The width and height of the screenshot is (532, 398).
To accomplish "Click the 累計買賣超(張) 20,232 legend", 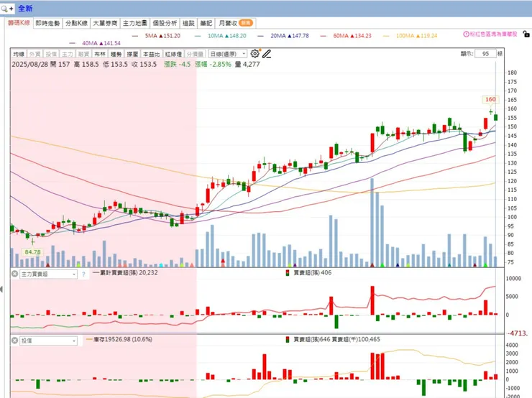I will coord(125,272).
